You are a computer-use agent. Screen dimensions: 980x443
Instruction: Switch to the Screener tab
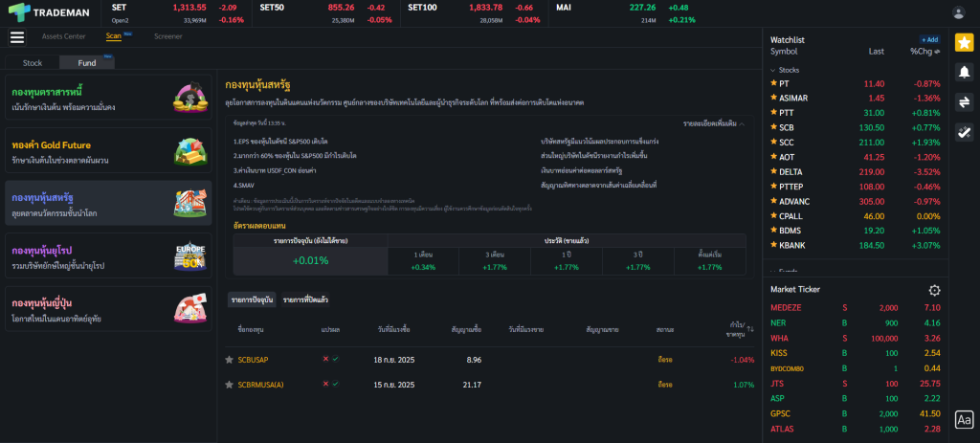[168, 36]
